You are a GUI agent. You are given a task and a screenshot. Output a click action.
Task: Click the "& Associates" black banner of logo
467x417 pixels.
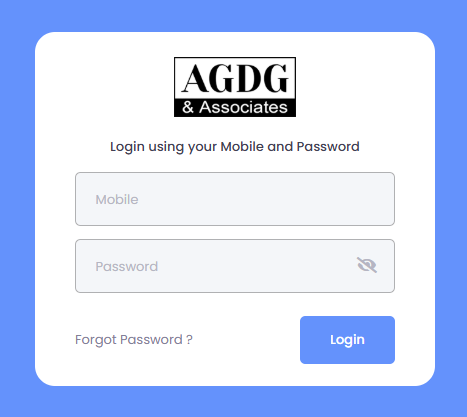click(x=235, y=107)
